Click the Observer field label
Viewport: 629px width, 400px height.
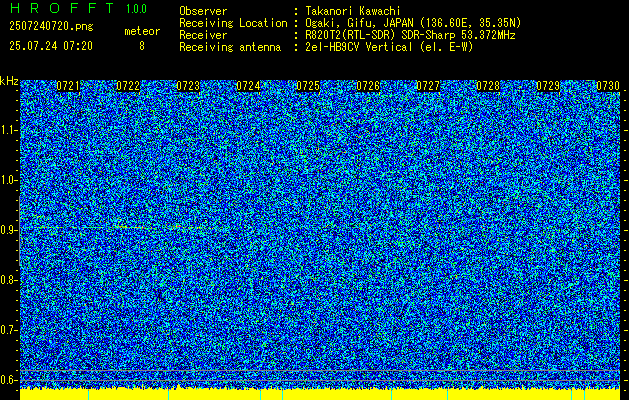point(203,11)
